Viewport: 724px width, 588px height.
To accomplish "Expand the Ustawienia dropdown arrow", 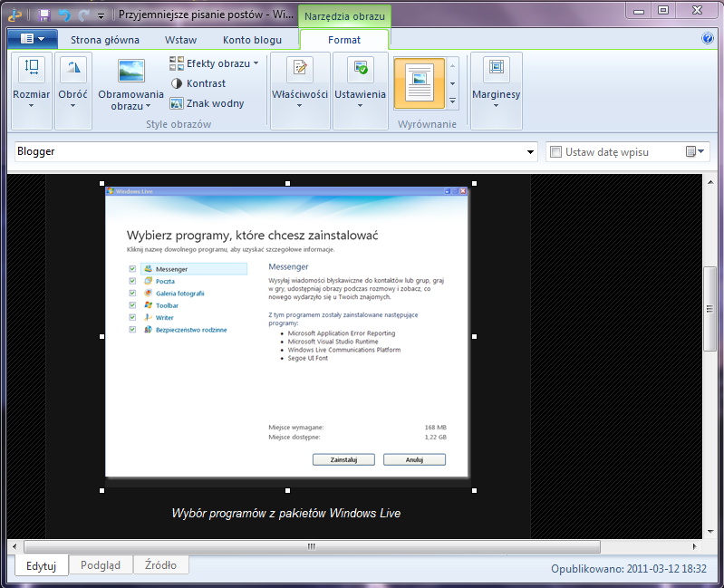I will 360,106.
